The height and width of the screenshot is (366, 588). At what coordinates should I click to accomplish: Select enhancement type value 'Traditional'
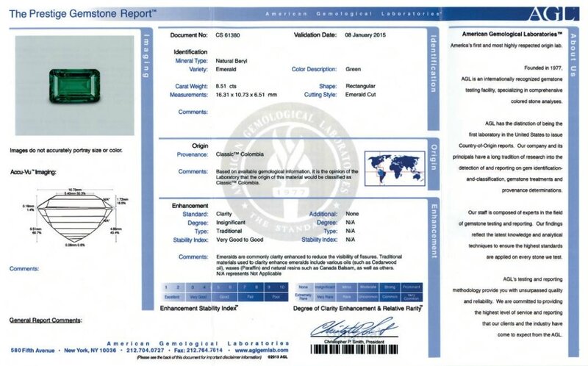click(229, 231)
